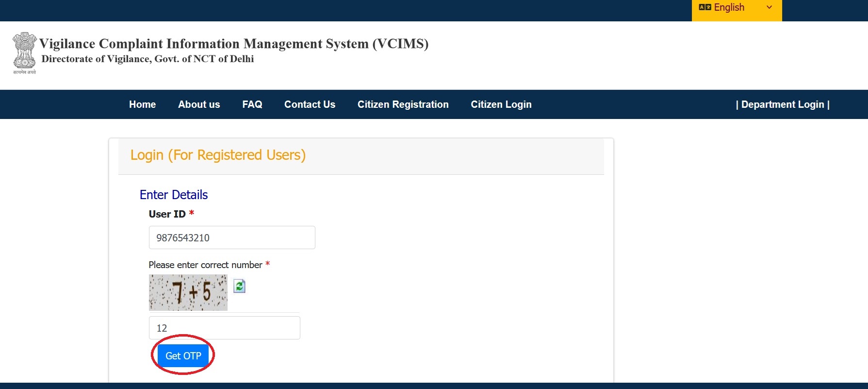Refresh the captcha image
Image resolution: width=868 pixels, height=389 pixels.
coord(239,286)
